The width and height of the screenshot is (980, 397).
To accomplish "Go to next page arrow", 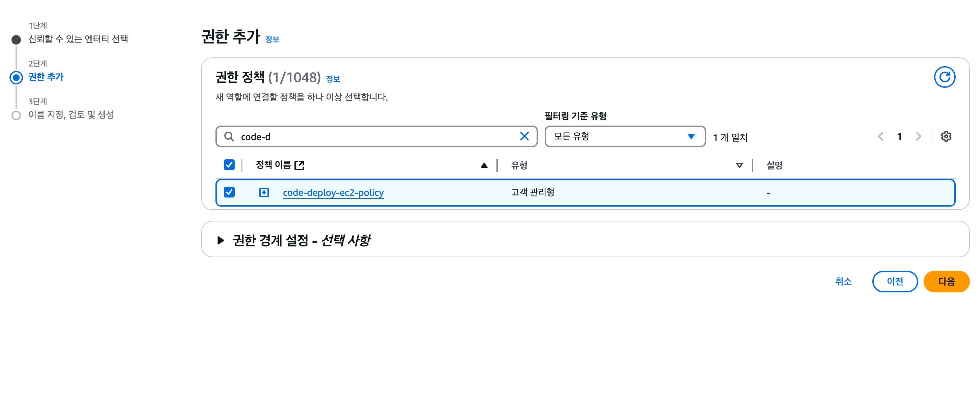I will pos(918,136).
